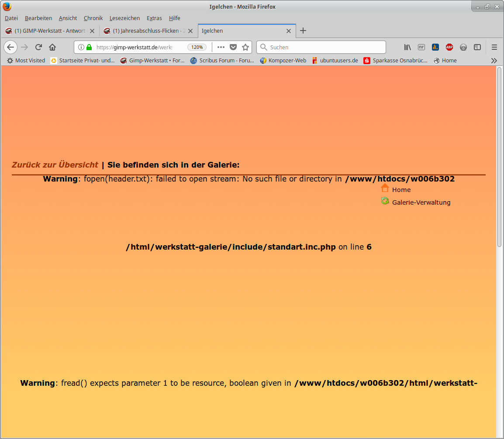Reset the 120% zoom level badge
The width and height of the screenshot is (504, 439).
pyautogui.click(x=197, y=47)
